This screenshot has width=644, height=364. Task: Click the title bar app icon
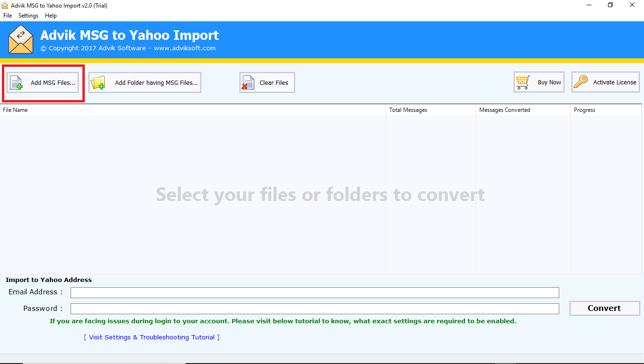[x=5, y=5]
